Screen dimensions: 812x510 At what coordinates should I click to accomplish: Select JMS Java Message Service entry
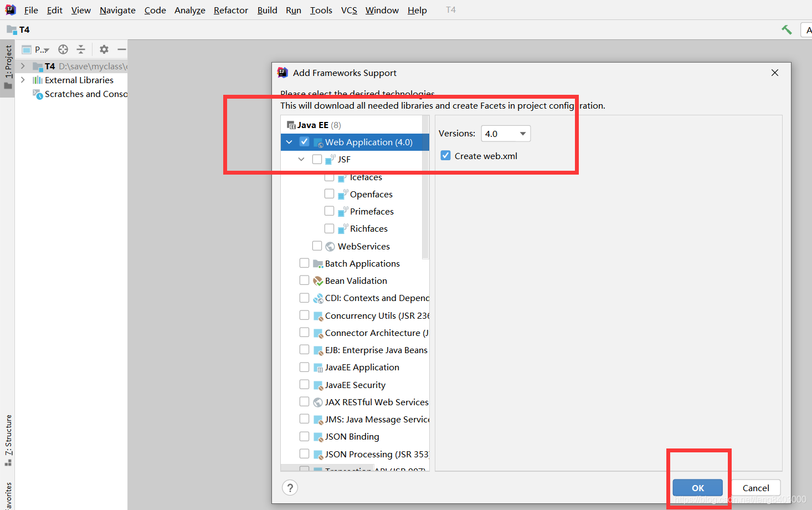click(377, 420)
